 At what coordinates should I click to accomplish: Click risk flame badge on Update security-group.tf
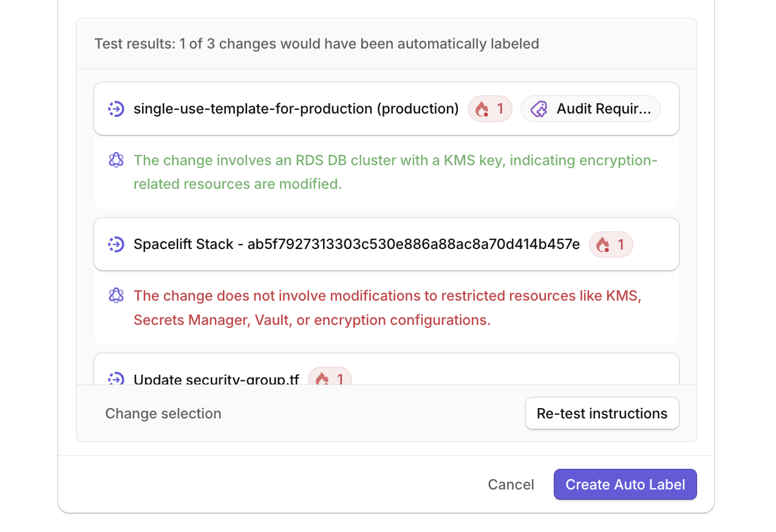330,378
